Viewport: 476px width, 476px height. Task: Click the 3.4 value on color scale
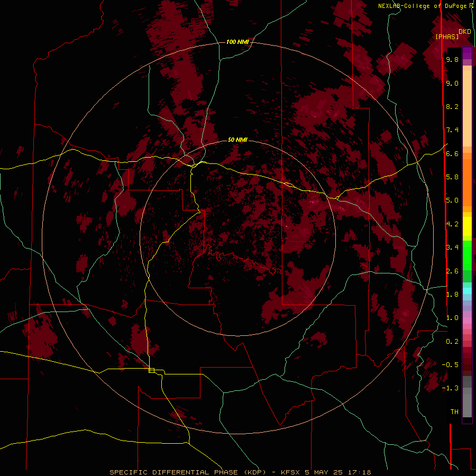(452, 248)
